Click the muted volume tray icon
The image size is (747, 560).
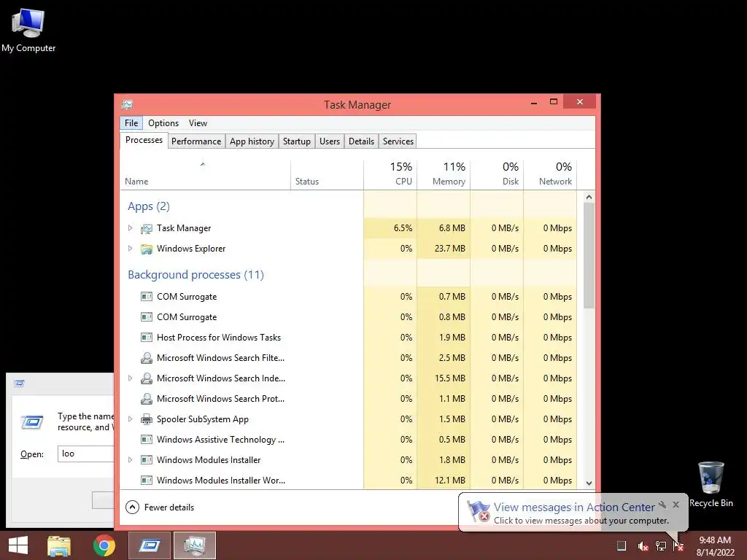643,546
